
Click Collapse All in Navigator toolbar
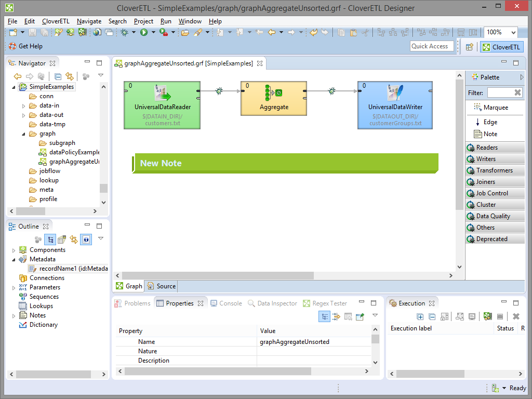point(58,76)
